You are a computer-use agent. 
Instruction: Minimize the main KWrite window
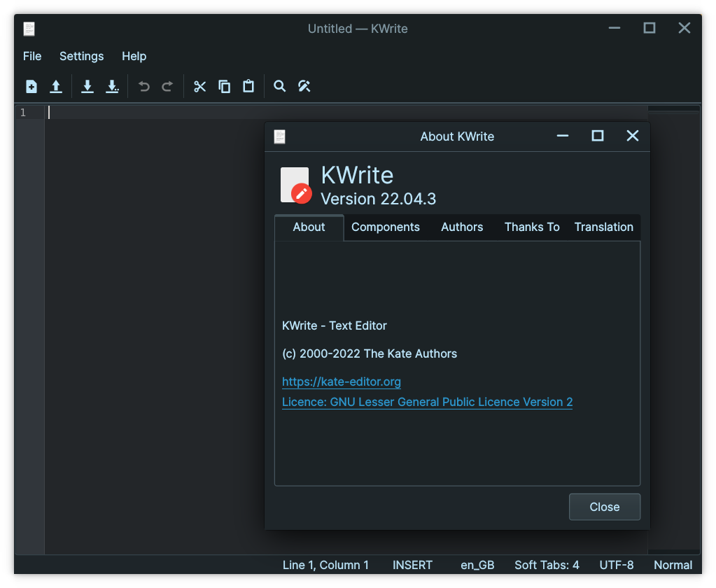(x=615, y=28)
